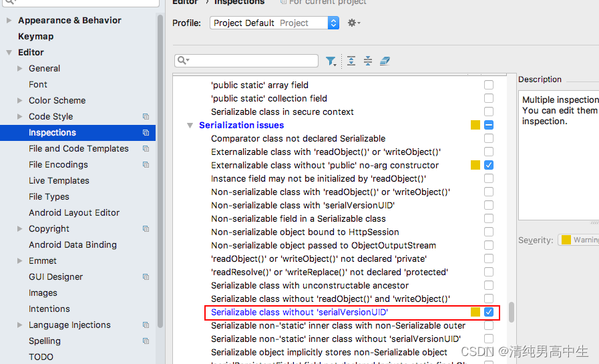Select Inspections in the settings tree
This screenshot has height=364, width=599.
click(78, 132)
